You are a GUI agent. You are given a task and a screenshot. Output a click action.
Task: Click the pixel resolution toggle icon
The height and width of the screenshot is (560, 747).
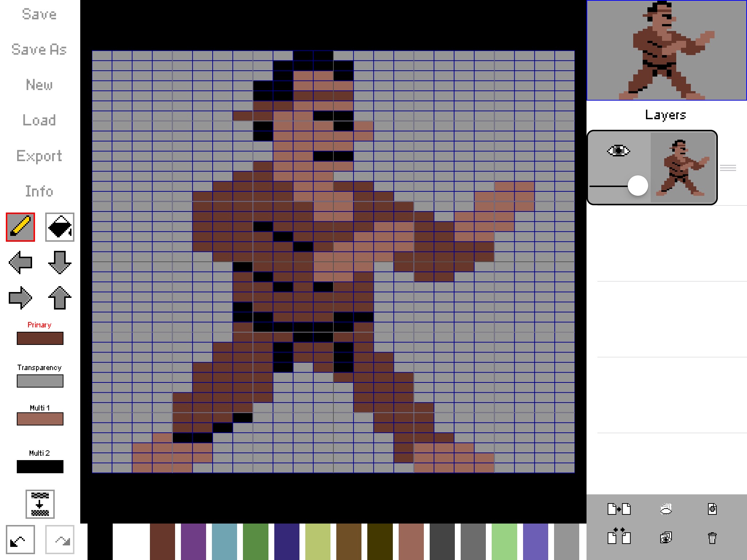pyautogui.click(x=40, y=504)
